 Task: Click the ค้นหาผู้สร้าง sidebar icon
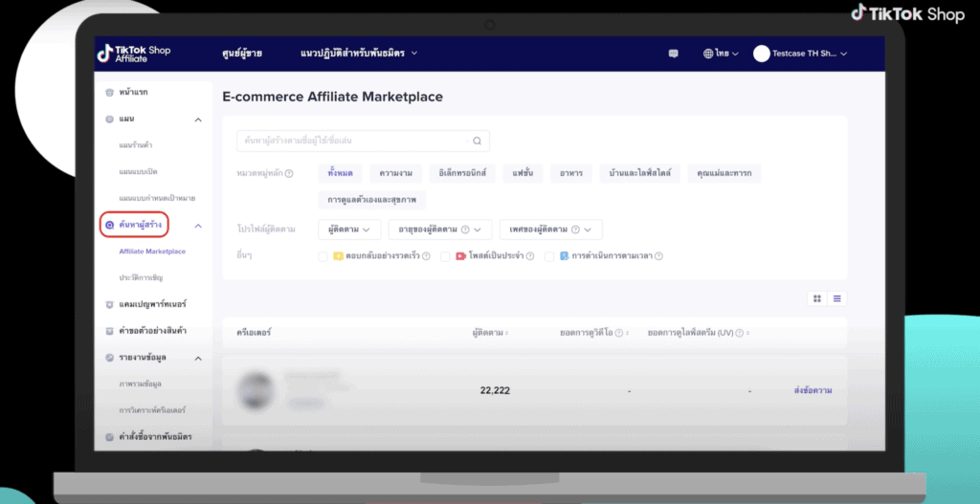click(109, 225)
